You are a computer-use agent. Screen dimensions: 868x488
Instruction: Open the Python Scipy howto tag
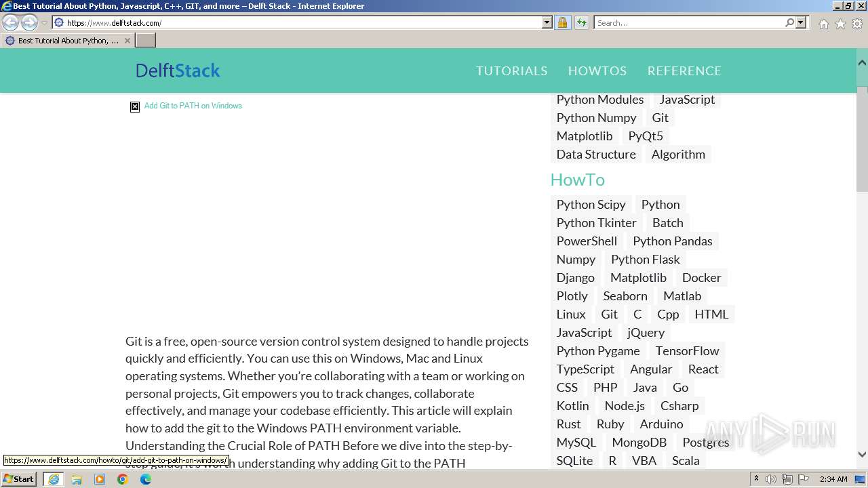(x=591, y=204)
